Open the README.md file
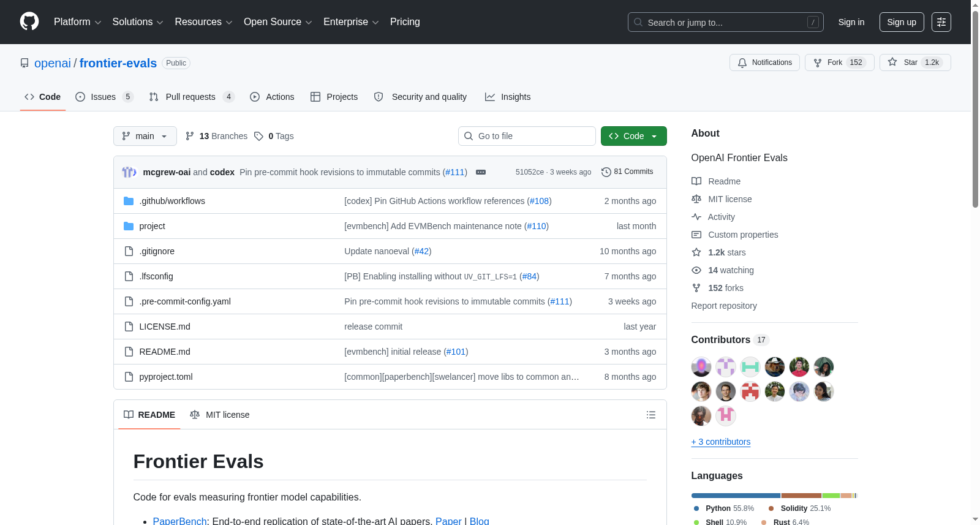Viewport: 980px width, 525px height. [165, 352]
